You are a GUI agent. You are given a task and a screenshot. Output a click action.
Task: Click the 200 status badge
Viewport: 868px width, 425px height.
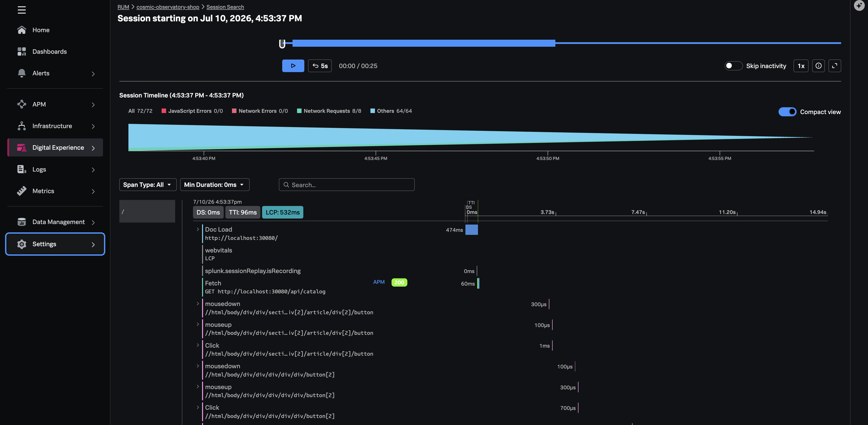click(399, 283)
